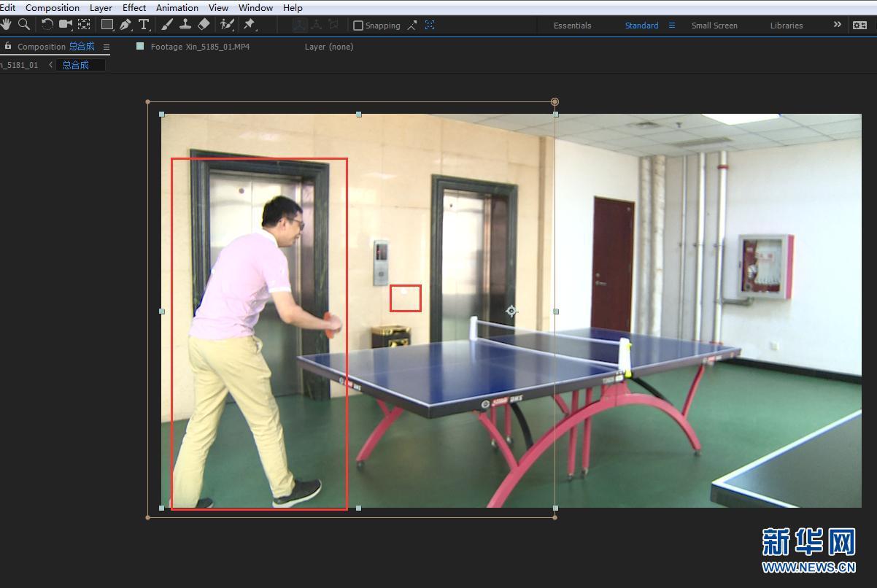Switch to Footage Xin_5185_01.MP4 tab

(200, 47)
